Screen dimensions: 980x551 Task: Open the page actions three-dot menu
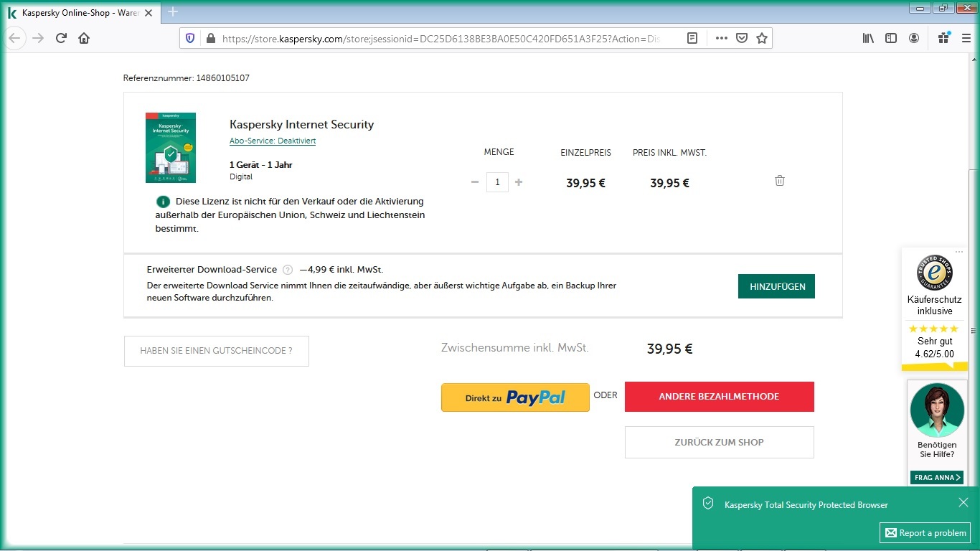point(721,38)
